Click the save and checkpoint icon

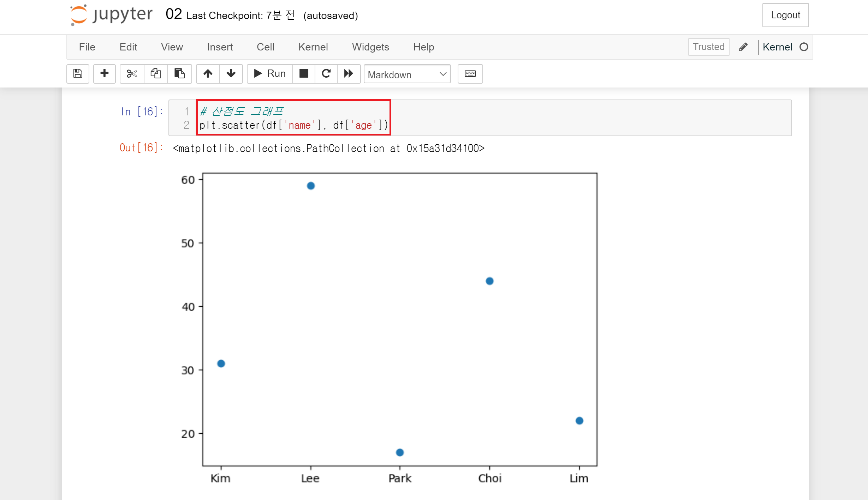point(78,73)
